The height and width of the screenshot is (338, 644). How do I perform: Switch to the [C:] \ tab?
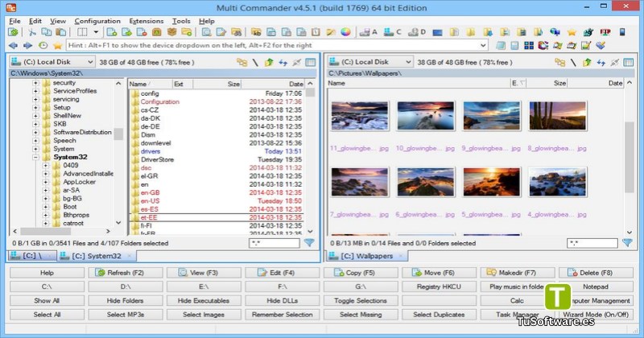pyautogui.click(x=32, y=256)
